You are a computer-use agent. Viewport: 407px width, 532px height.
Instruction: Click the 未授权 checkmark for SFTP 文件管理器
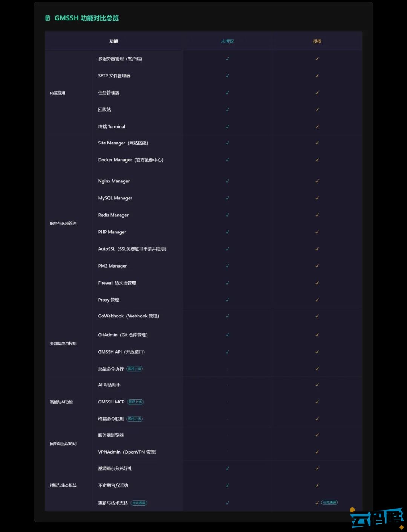(x=227, y=76)
